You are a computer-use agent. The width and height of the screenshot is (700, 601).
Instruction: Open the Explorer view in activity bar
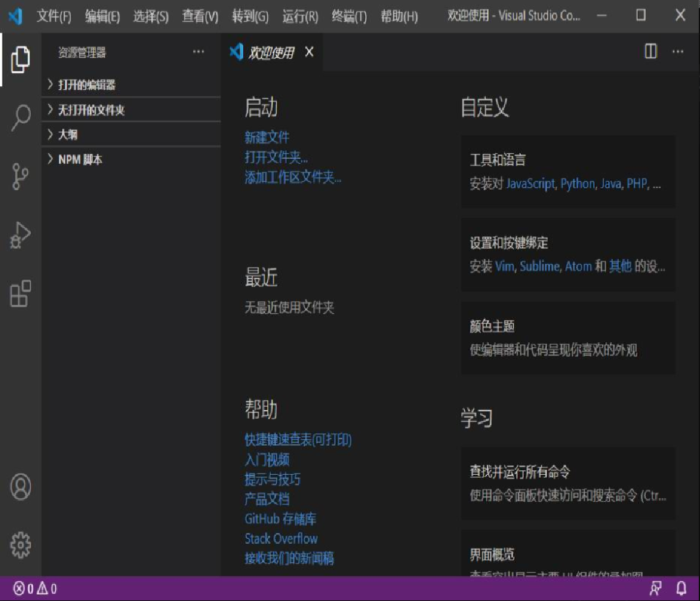pos(20,59)
